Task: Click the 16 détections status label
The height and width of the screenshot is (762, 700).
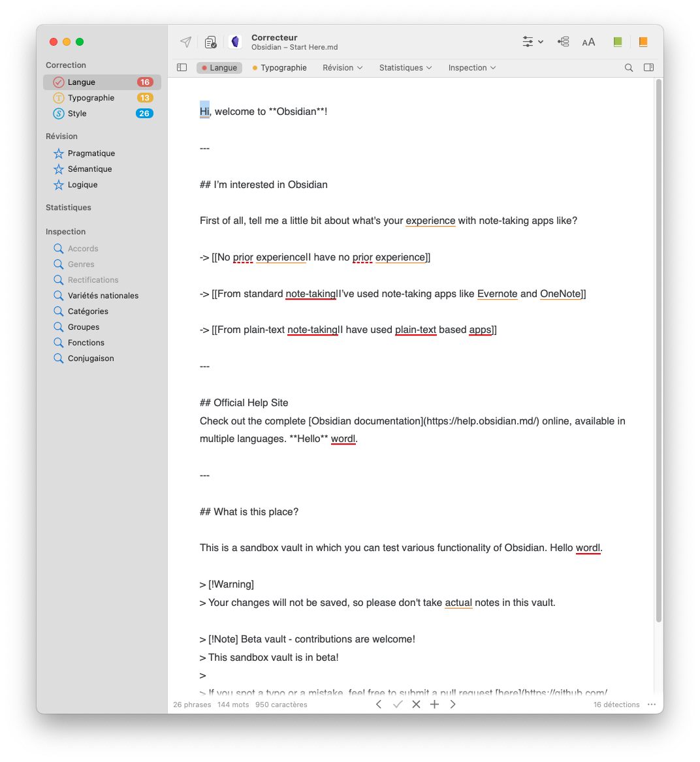Action: pos(616,705)
